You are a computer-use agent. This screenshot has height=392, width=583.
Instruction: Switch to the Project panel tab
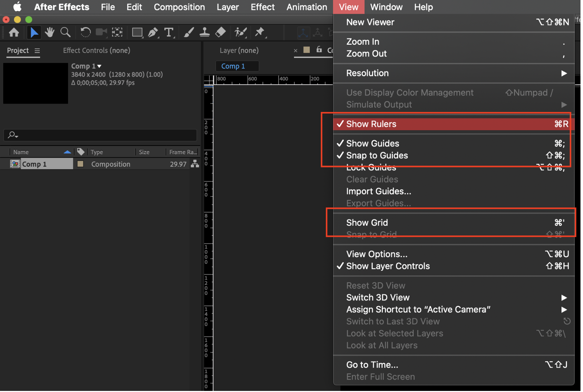point(18,50)
